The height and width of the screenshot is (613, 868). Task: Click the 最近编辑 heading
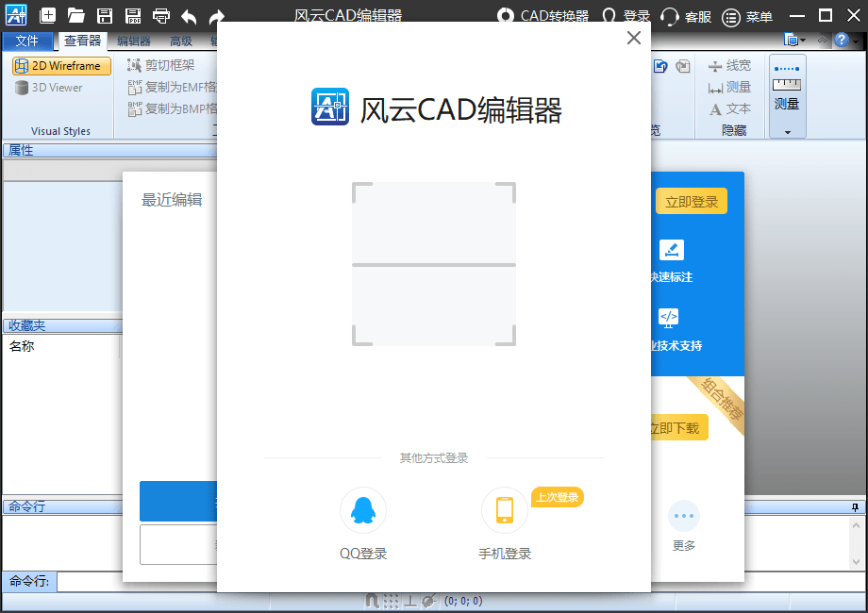(x=172, y=200)
